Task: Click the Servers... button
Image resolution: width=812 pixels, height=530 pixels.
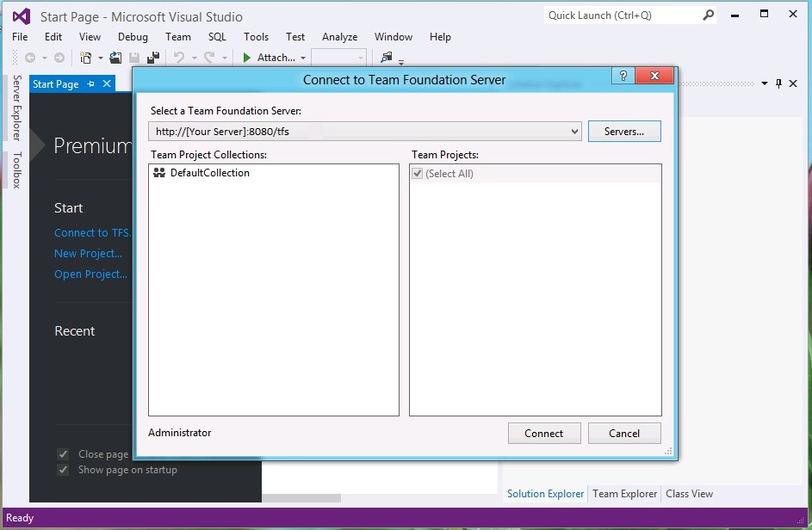Action: (624, 132)
